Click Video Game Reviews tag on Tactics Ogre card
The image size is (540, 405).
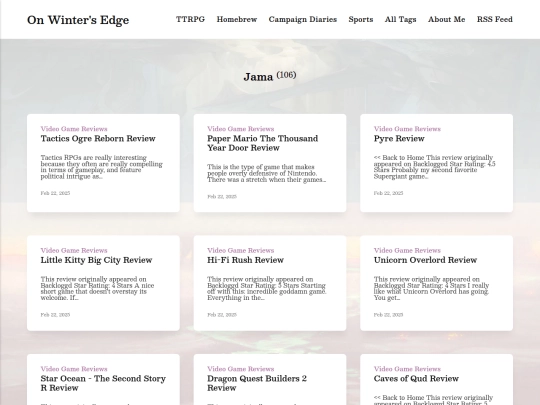[74, 129]
